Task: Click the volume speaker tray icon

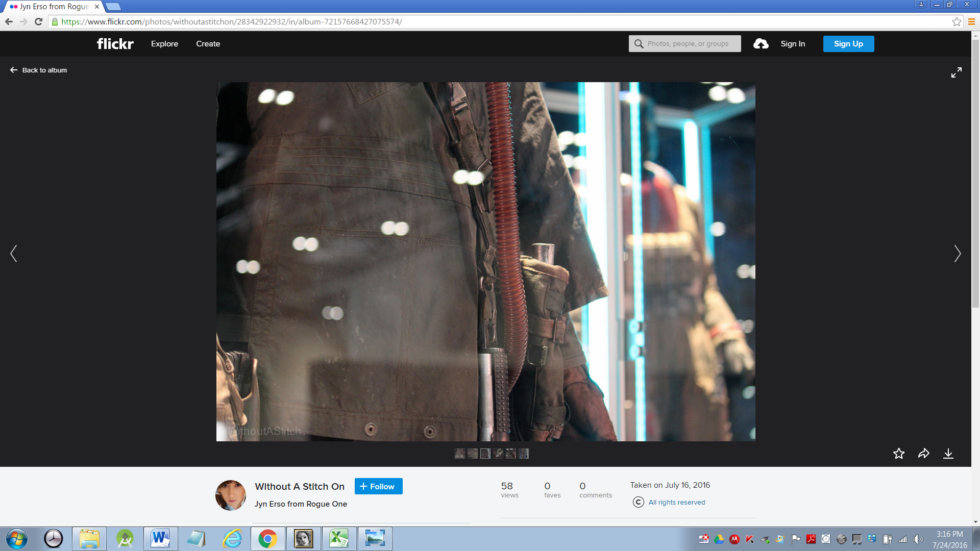Action: coord(918,539)
